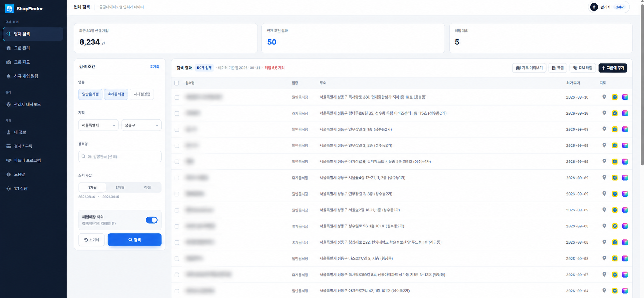The height and width of the screenshot is (298, 644).
Task: Click the purple T icon for 왕십리로 222 row
Action: 625,242
